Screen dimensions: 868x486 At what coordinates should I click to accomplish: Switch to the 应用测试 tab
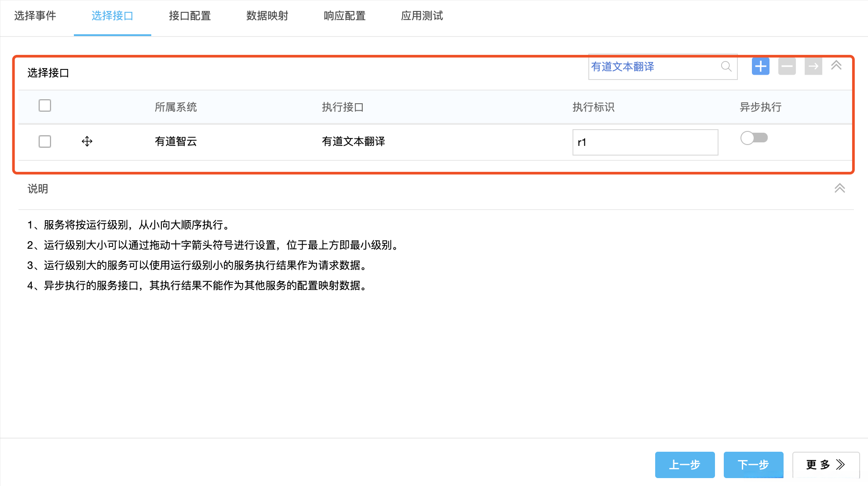pyautogui.click(x=422, y=16)
